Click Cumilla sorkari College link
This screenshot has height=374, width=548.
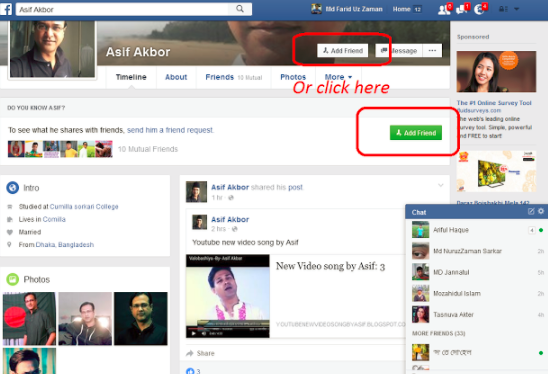84,207
